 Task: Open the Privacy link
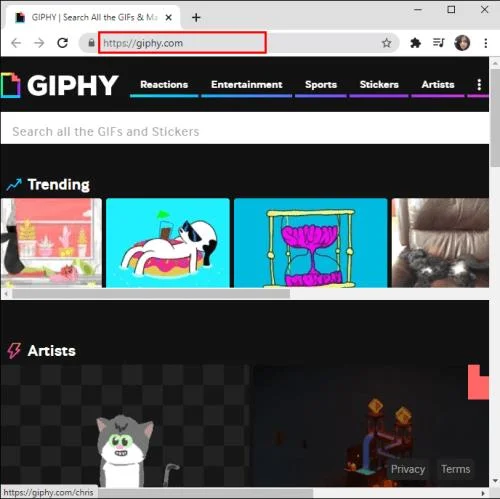point(408,469)
